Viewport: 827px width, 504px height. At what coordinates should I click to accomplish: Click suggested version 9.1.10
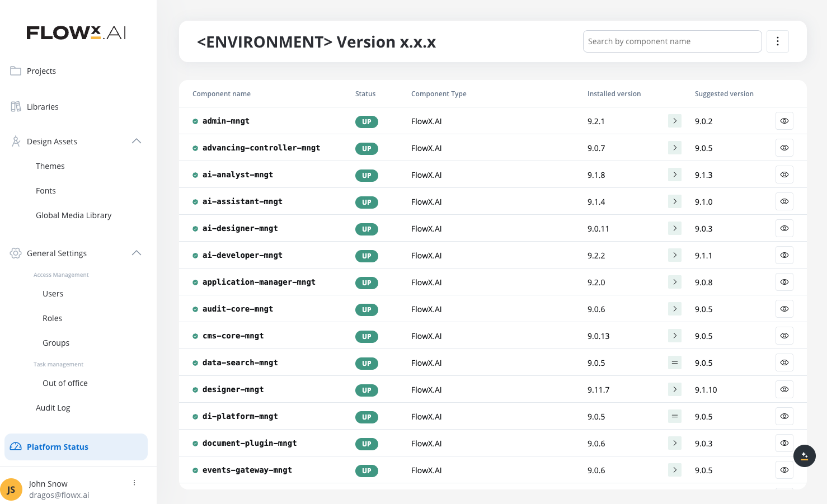coord(706,390)
